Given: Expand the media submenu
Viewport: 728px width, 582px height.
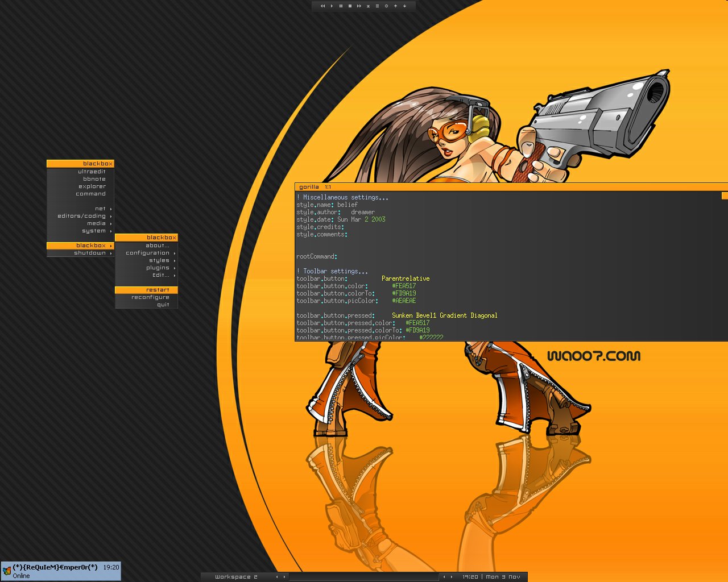Looking at the screenshot, I should pyautogui.click(x=80, y=223).
